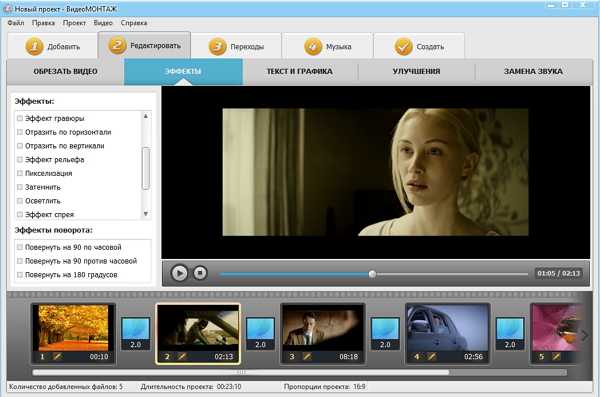Click the playback progress slider handle
This screenshot has height=397, width=600.
pos(372,274)
